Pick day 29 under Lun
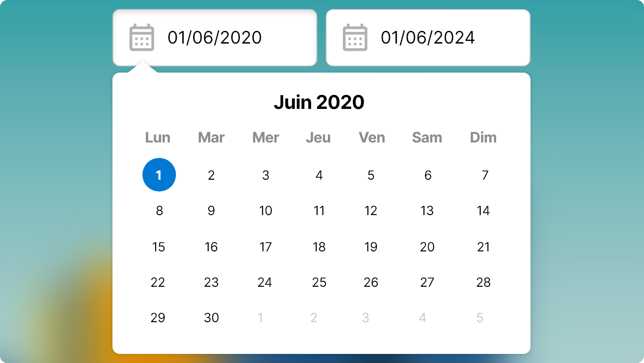The image size is (644, 363). [x=158, y=318]
